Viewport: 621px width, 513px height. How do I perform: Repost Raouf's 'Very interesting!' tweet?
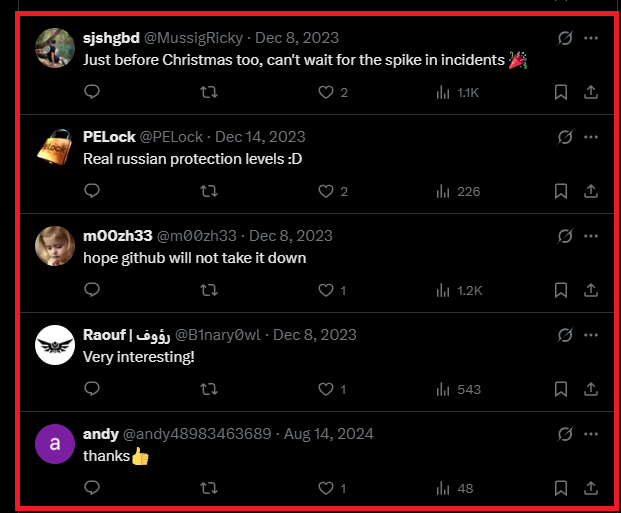click(x=209, y=389)
